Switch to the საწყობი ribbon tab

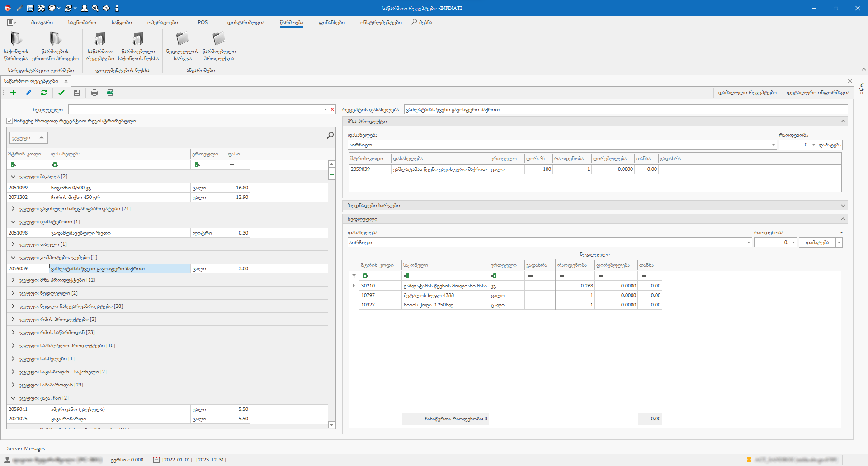[122, 22]
